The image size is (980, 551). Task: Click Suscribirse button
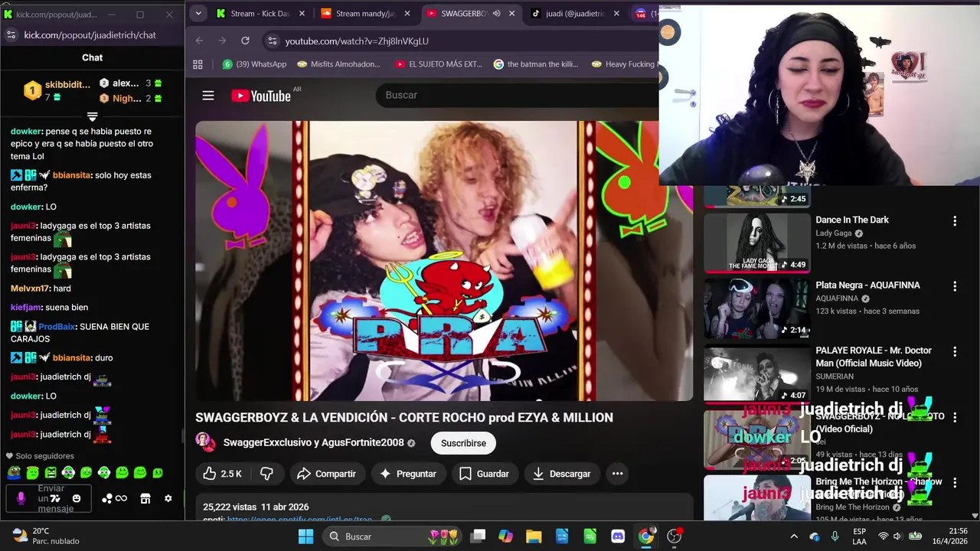[463, 443]
